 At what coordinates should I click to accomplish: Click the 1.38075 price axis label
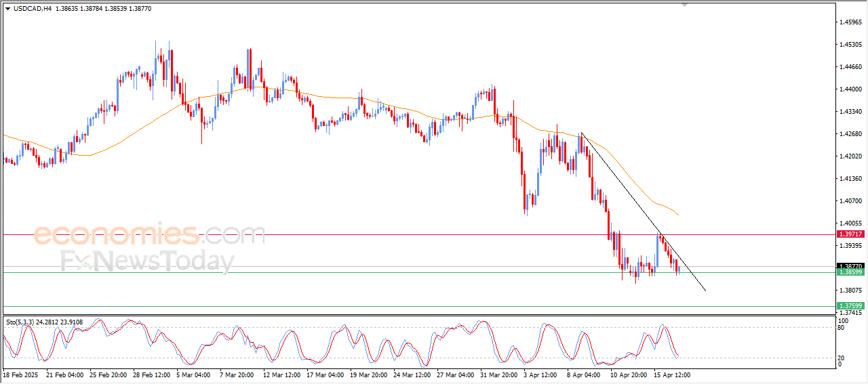851,291
